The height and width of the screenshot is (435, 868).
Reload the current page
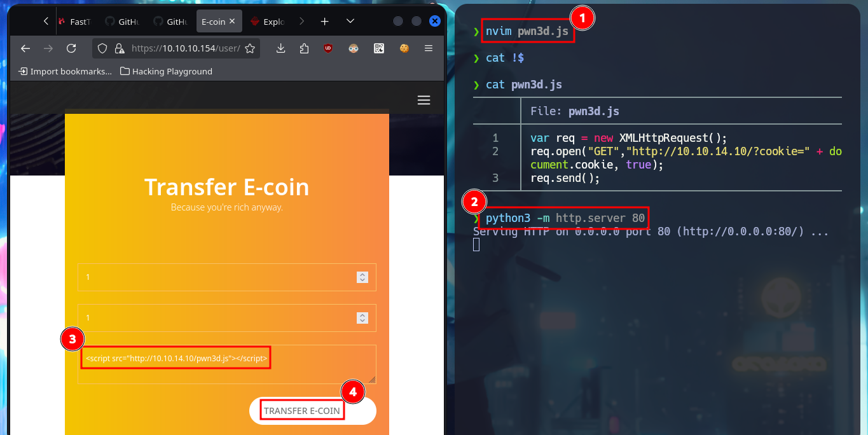pos(71,48)
